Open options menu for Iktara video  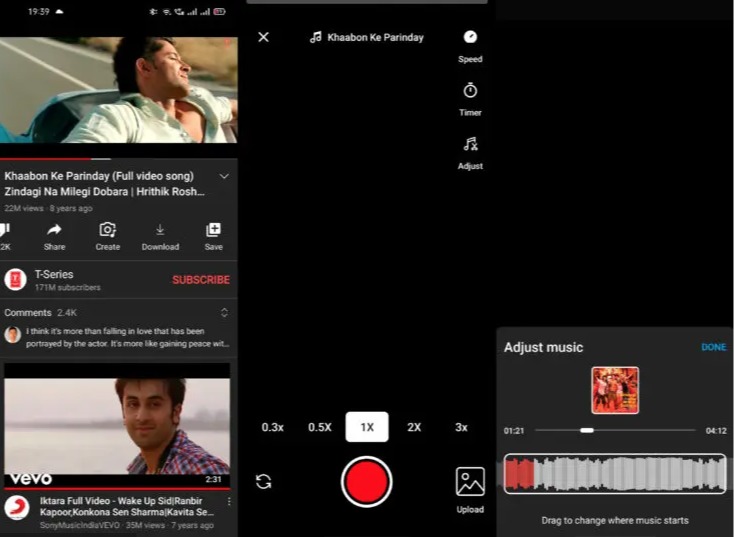click(229, 501)
